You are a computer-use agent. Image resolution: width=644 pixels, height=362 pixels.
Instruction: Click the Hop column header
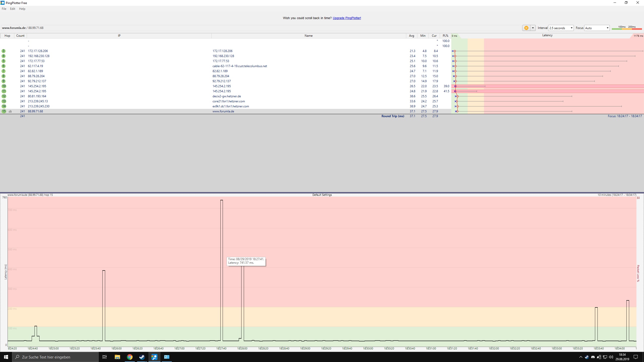point(7,36)
